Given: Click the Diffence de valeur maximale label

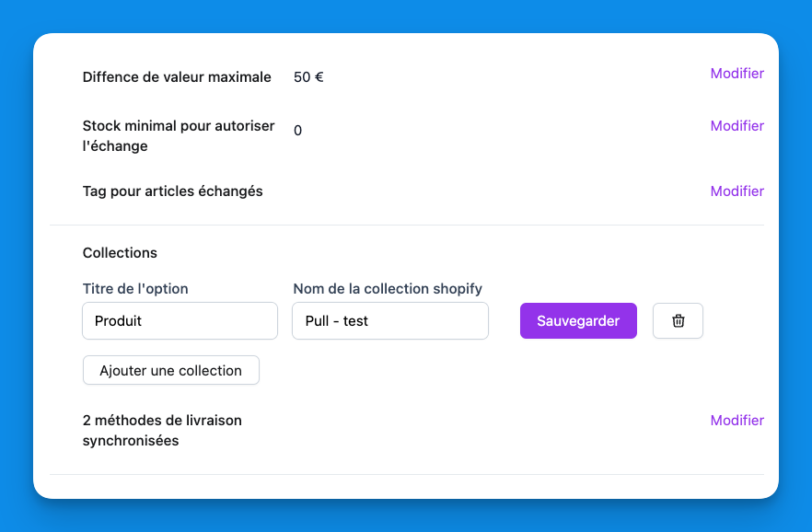Looking at the screenshot, I should point(177,77).
